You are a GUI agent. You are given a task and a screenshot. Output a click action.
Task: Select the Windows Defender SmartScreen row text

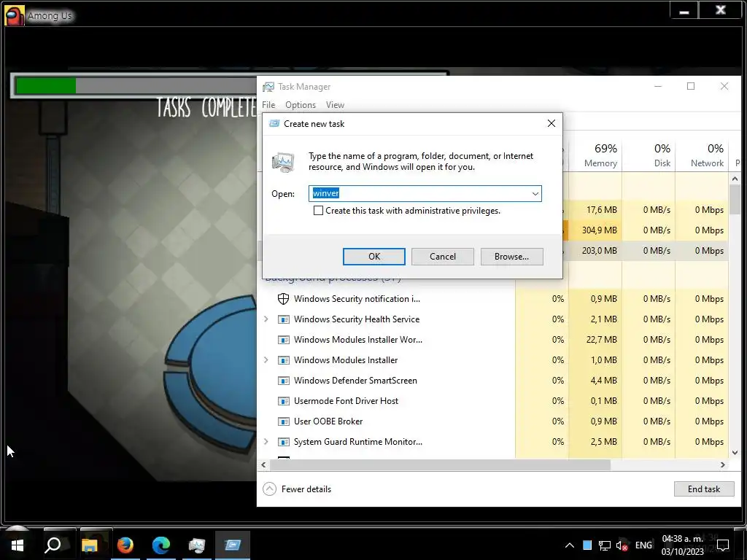tap(355, 381)
